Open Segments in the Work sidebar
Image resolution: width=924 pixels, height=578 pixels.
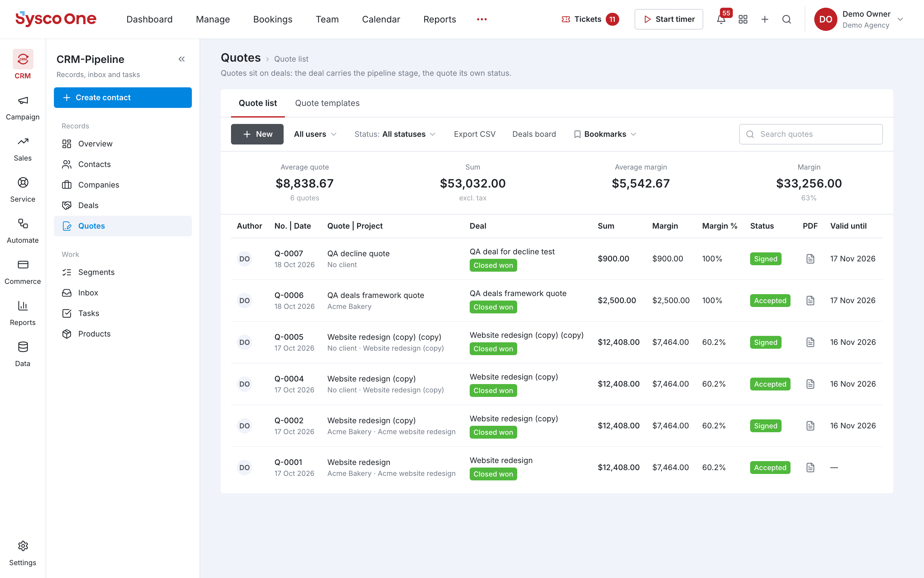(x=123, y=272)
